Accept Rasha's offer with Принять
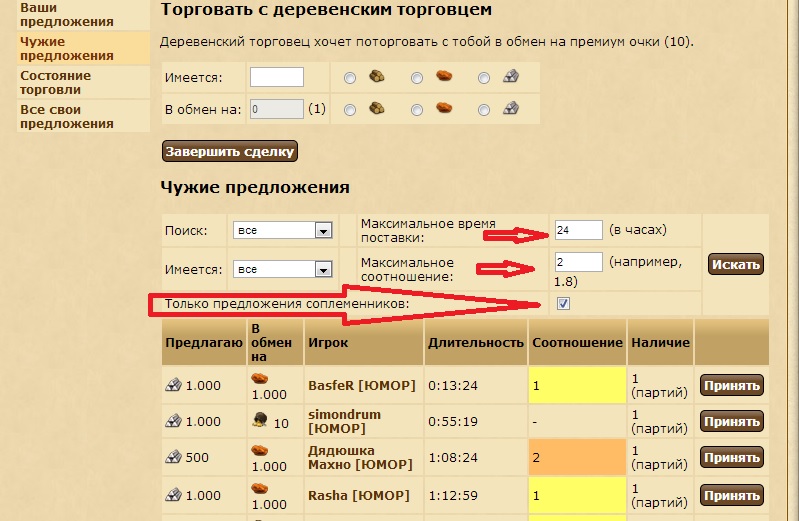 (732, 496)
